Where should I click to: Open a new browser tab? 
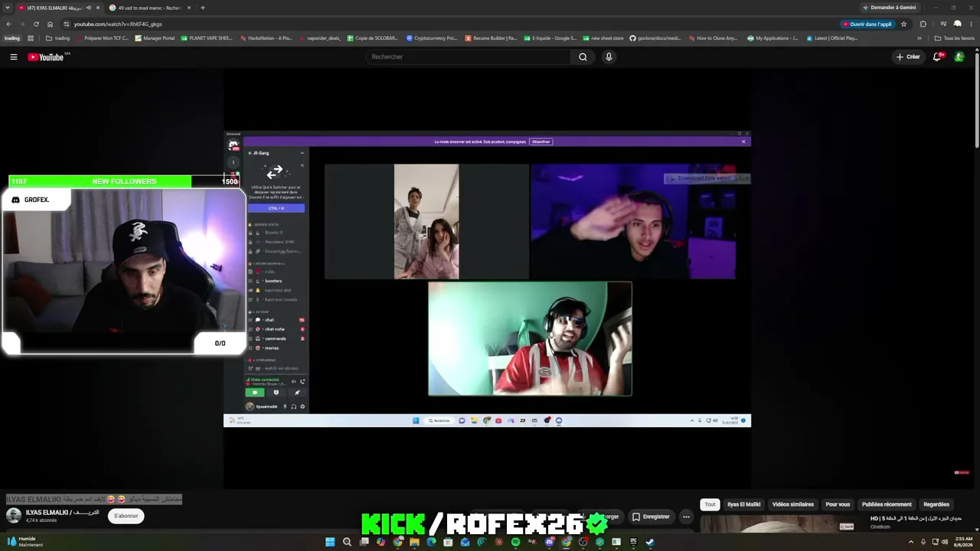203,8
